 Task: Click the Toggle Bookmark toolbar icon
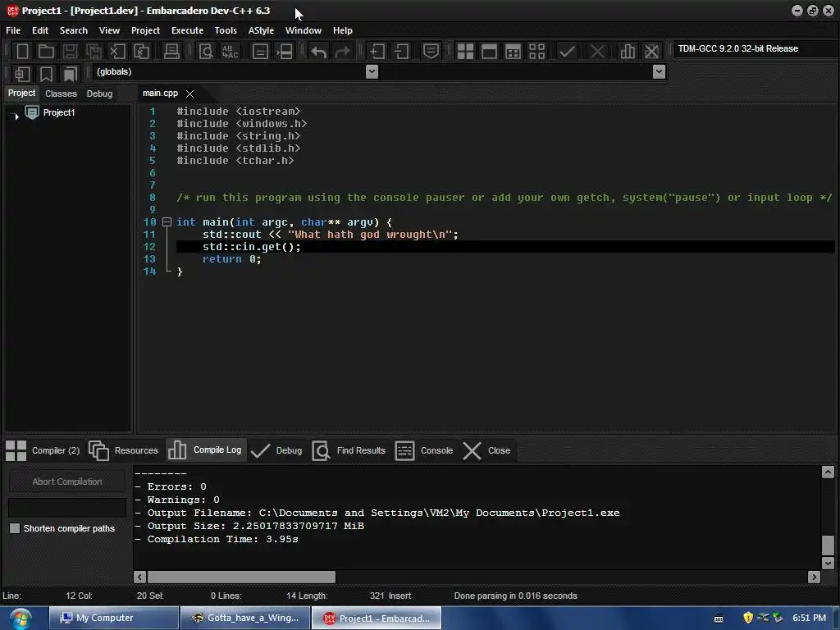(46, 73)
